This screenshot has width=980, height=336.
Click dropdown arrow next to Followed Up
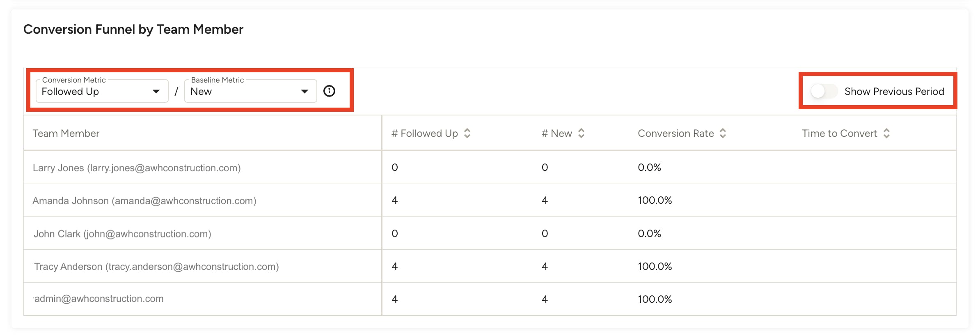[156, 92]
